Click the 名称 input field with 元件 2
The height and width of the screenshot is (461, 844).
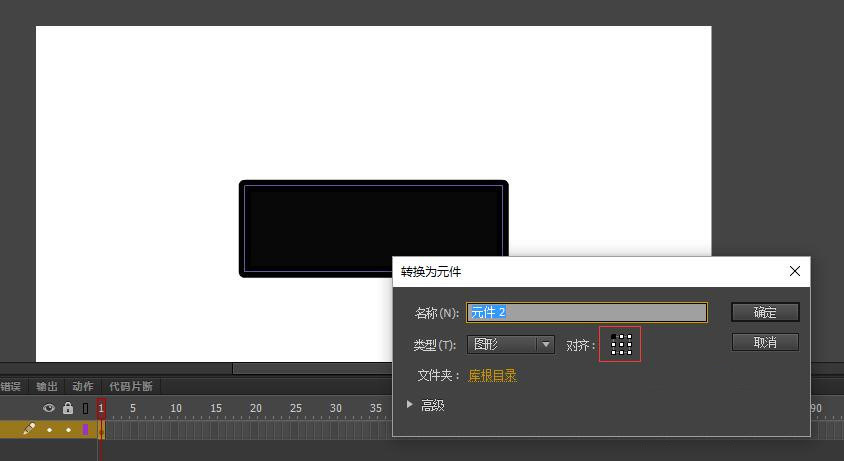(586, 312)
